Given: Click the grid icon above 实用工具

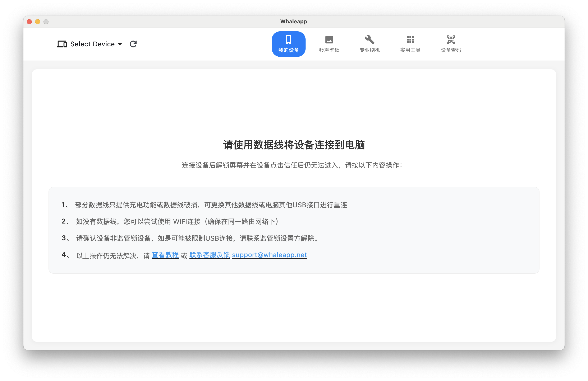Looking at the screenshot, I should (x=410, y=39).
